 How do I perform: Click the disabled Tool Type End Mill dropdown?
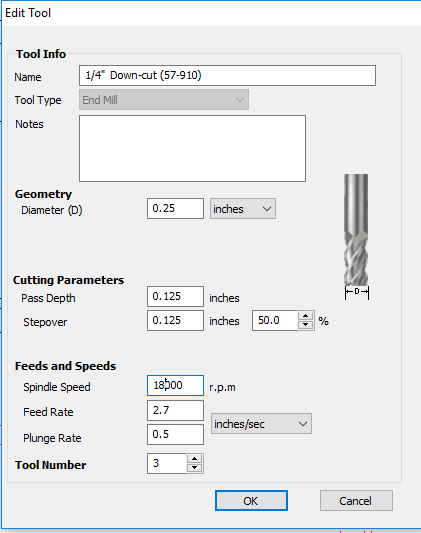point(164,100)
